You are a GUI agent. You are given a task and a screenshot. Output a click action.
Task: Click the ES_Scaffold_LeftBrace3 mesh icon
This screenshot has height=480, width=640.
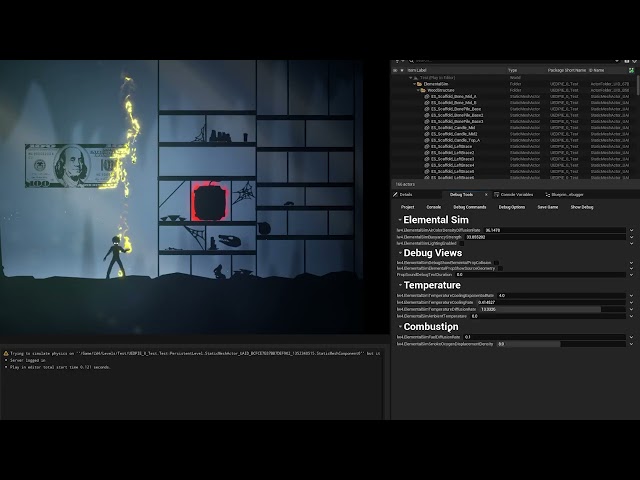(x=427, y=159)
